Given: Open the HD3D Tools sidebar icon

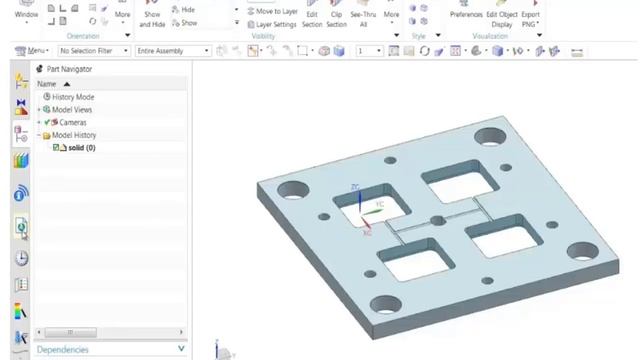Looking at the screenshot, I should tap(21, 193).
